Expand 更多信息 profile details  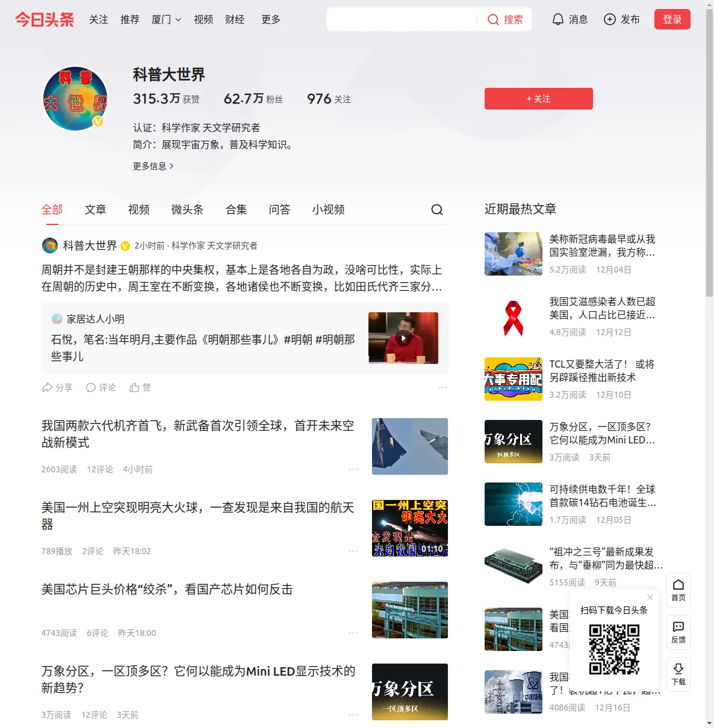(x=153, y=166)
